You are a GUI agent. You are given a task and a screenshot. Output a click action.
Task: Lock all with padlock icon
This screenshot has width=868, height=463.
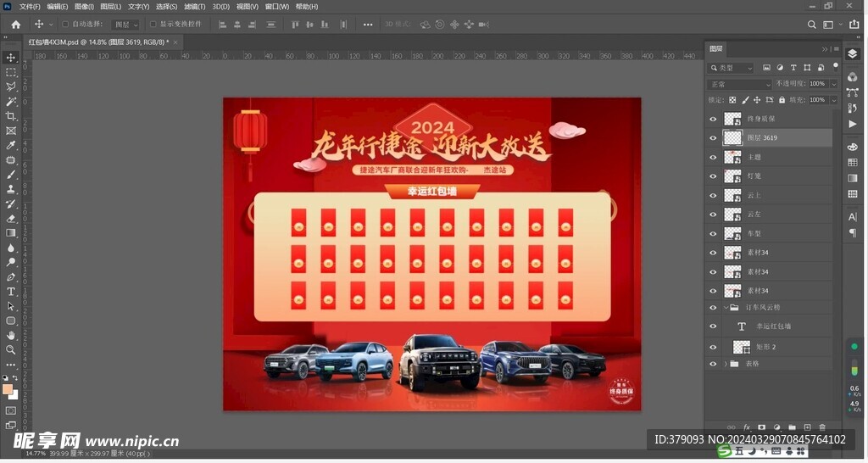pyautogui.click(x=782, y=100)
